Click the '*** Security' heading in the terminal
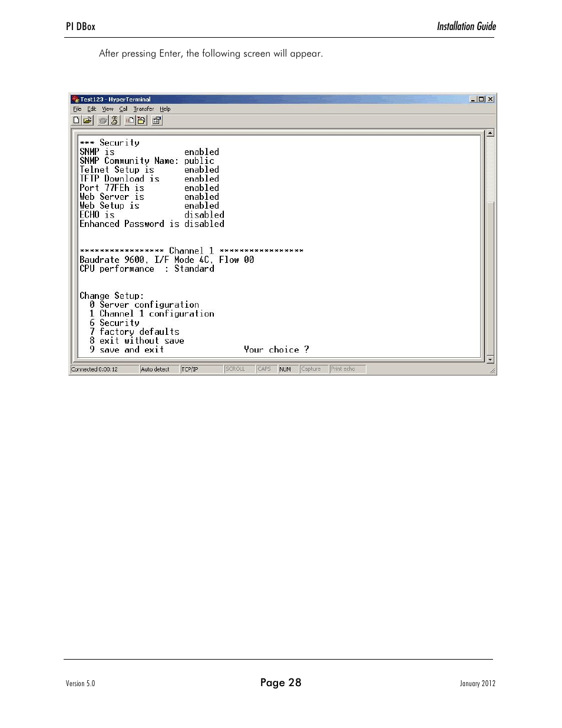Image resolution: width=562 pixels, height=728 pixels. tap(110, 143)
